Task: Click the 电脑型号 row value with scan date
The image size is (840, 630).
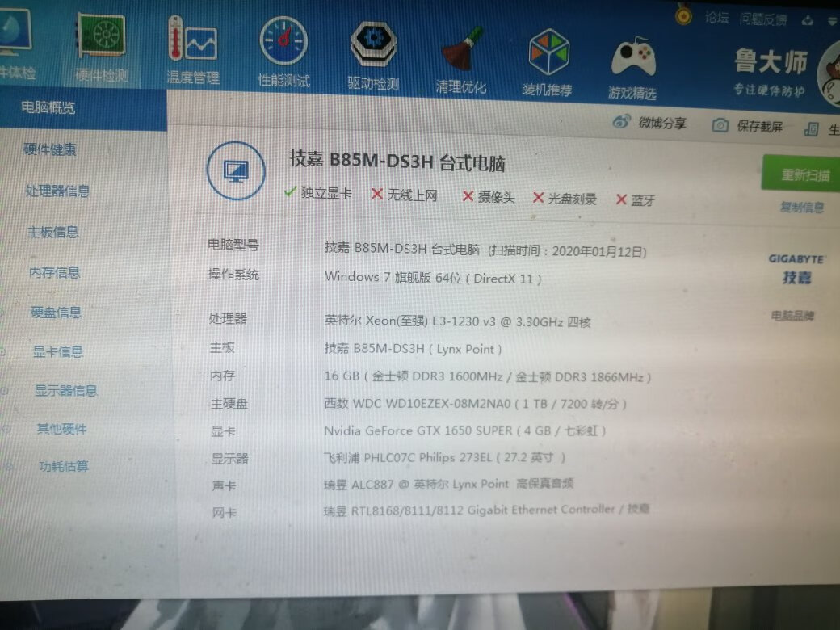Action: coord(485,250)
